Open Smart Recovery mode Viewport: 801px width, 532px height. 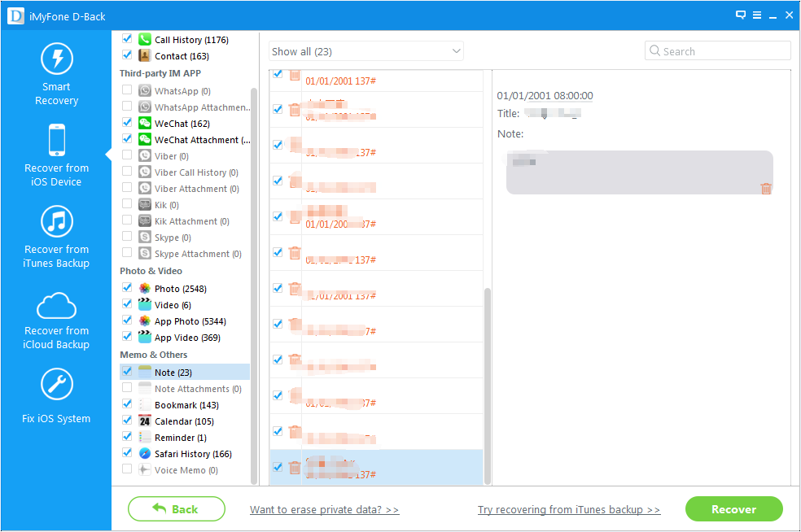tap(57, 74)
